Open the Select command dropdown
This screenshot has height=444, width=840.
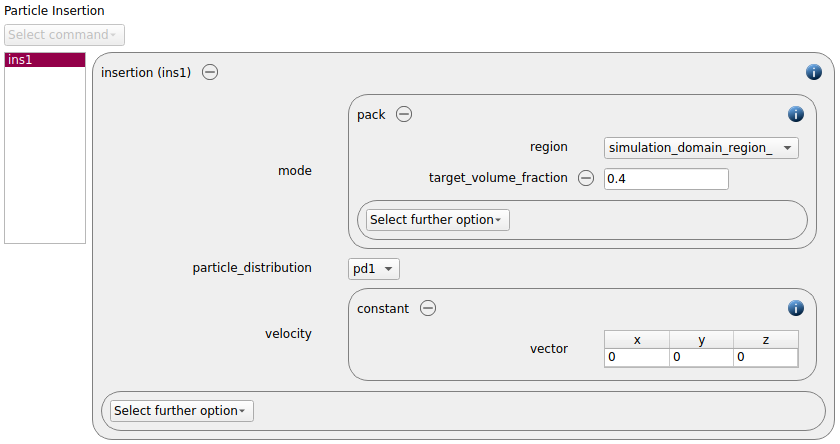point(64,35)
